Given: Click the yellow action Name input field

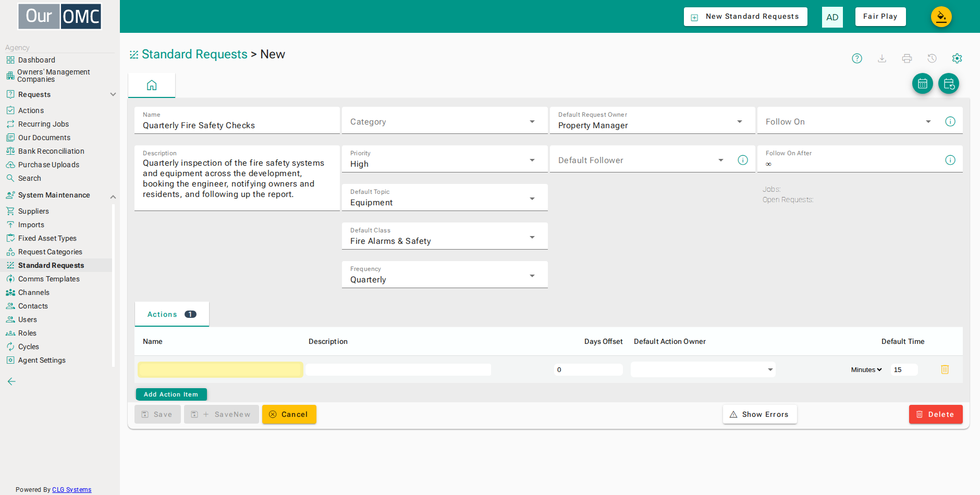Looking at the screenshot, I should tap(220, 369).
